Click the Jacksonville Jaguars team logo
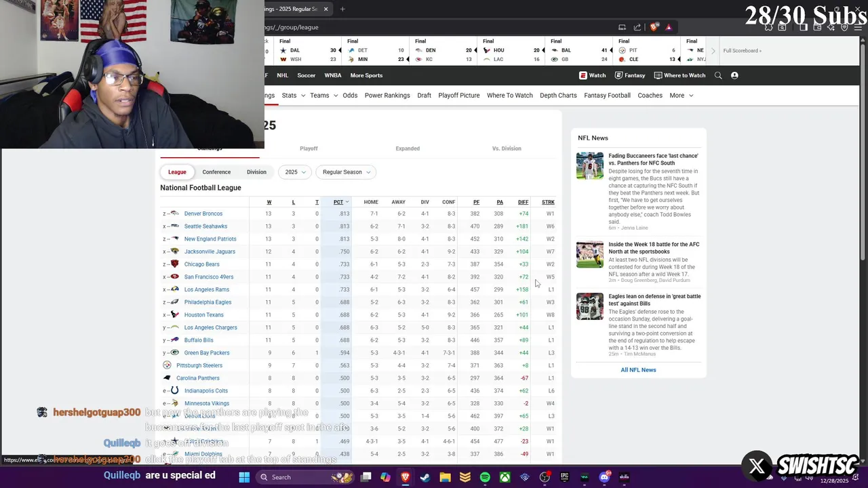 tap(174, 251)
